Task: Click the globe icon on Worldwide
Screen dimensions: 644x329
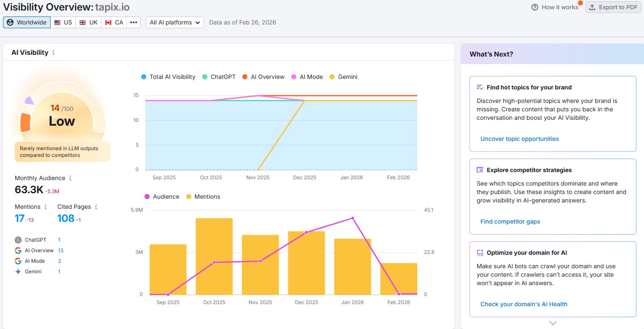Action: pos(10,22)
